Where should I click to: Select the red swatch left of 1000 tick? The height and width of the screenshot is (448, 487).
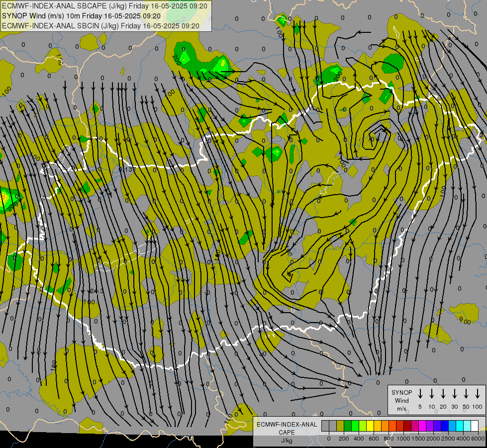[400, 426]
